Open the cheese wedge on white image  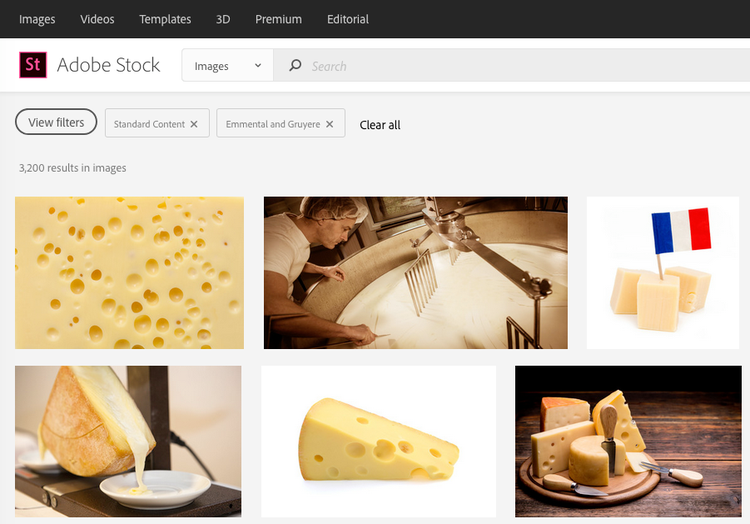pos(378,441)
